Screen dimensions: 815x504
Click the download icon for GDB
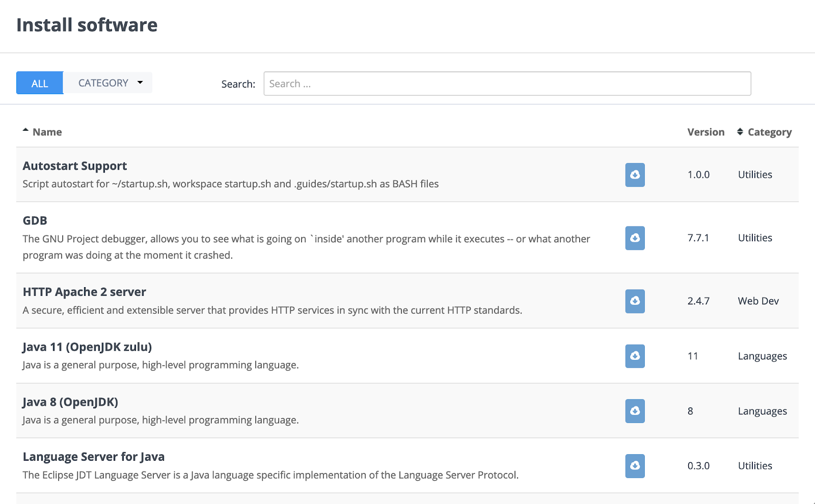(635, 238)
